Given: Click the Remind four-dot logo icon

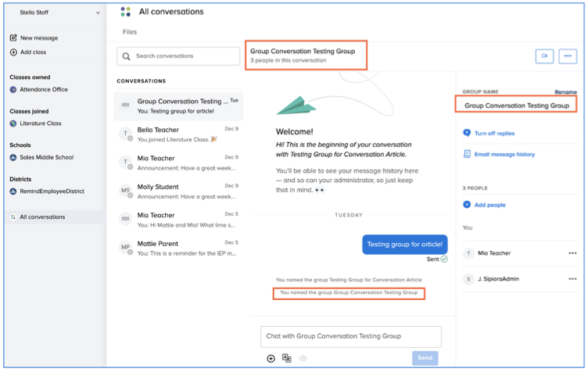Looking at the screenshot, I should point(125,12).
